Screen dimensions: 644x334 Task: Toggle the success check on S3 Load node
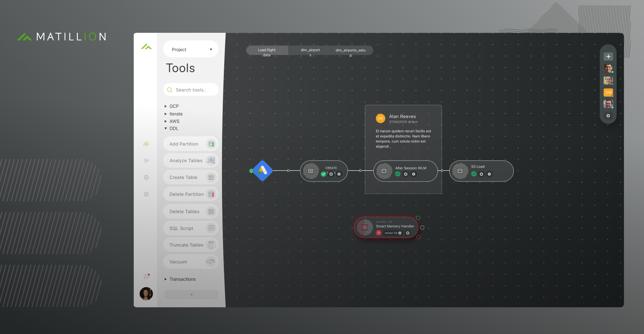click(x=474, y=174)
